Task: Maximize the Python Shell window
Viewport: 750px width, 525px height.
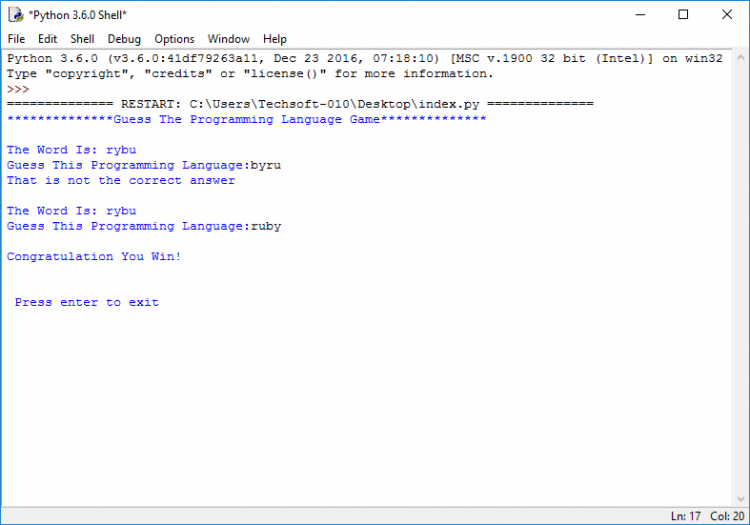Action: tap(683, 15)
